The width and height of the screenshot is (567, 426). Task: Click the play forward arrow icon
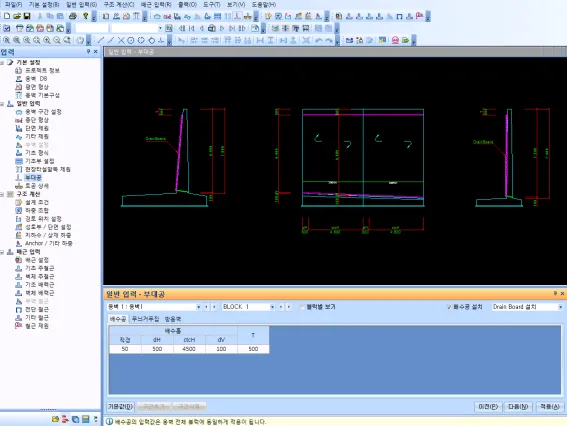pos(222,28)
